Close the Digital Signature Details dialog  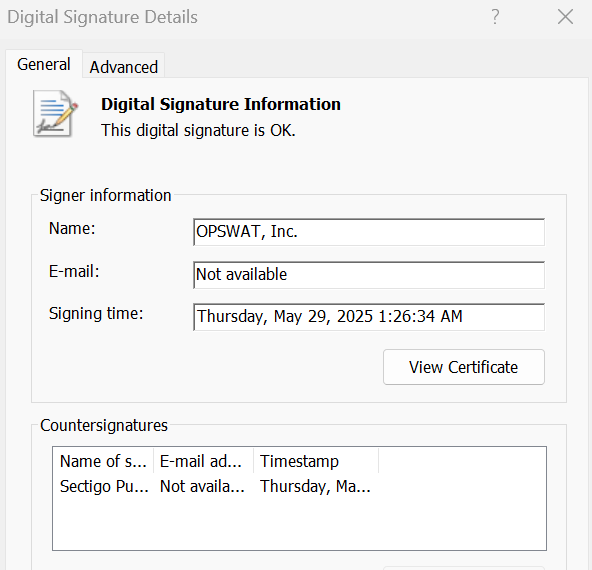pyautogui.click(x=565, y=17)
